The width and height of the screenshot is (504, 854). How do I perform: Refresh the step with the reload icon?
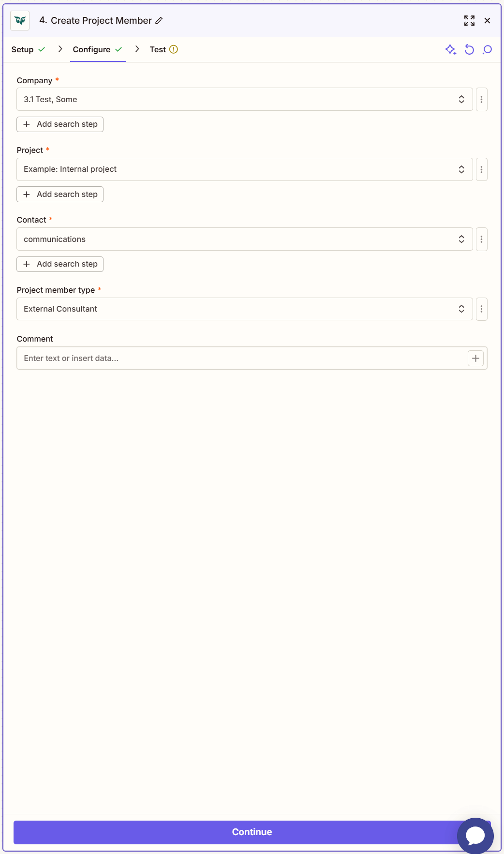pyautogui.click(x=469, y=49)
